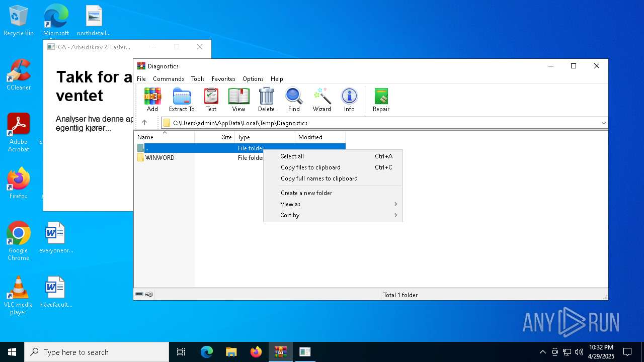644x362 pixels.
Task: Click the Extract To toolbar icon
Action: [x=182, y=100]
